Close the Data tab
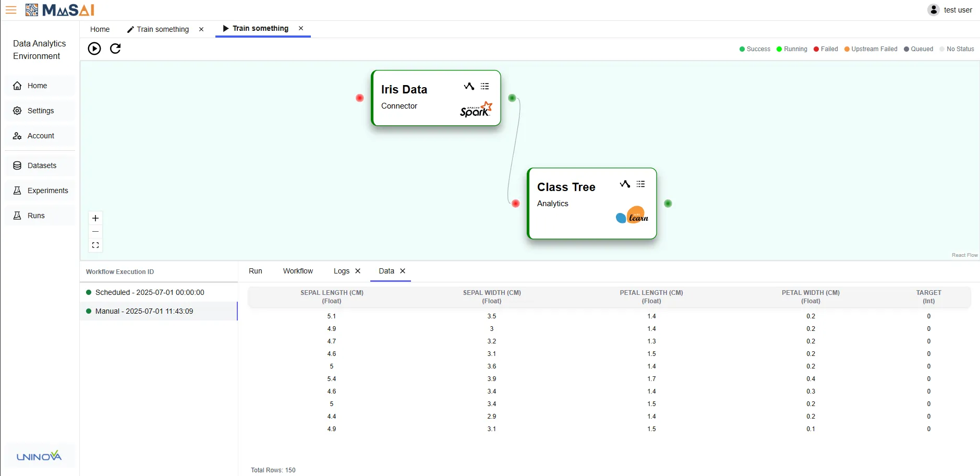The width and height of the screenshot is (980, 476). pos(403,271)
